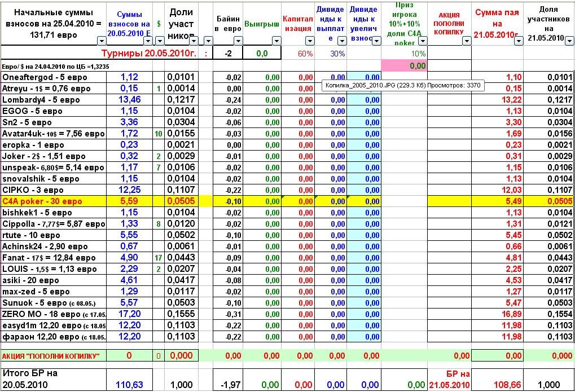Open filter arrow for Суммы взносов на 20.05.2010
Image resolution: width=575 pixels, height=392 pixels.
click(148, 41)
